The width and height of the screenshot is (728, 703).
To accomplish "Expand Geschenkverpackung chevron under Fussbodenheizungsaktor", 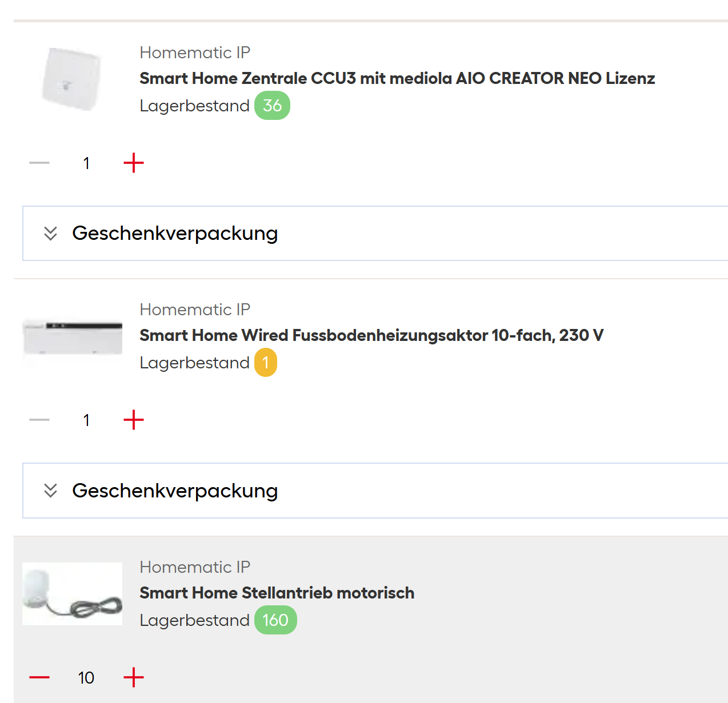I will (50, 491).
